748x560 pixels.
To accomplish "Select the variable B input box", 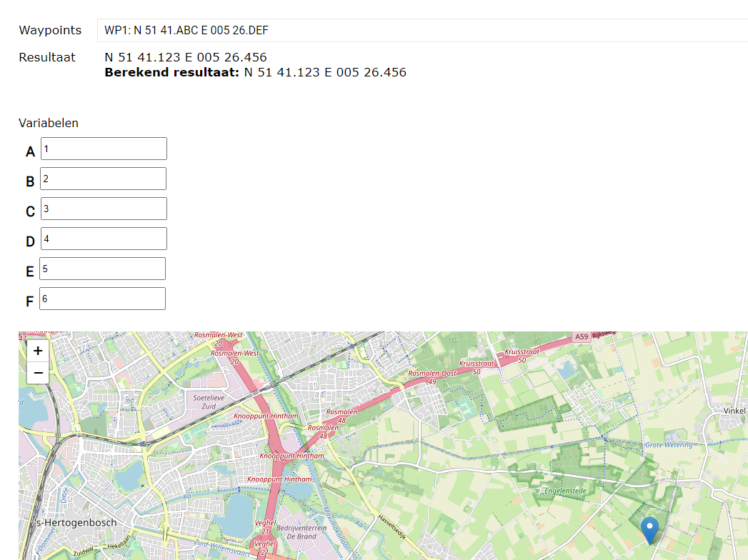I will (104, 179).
